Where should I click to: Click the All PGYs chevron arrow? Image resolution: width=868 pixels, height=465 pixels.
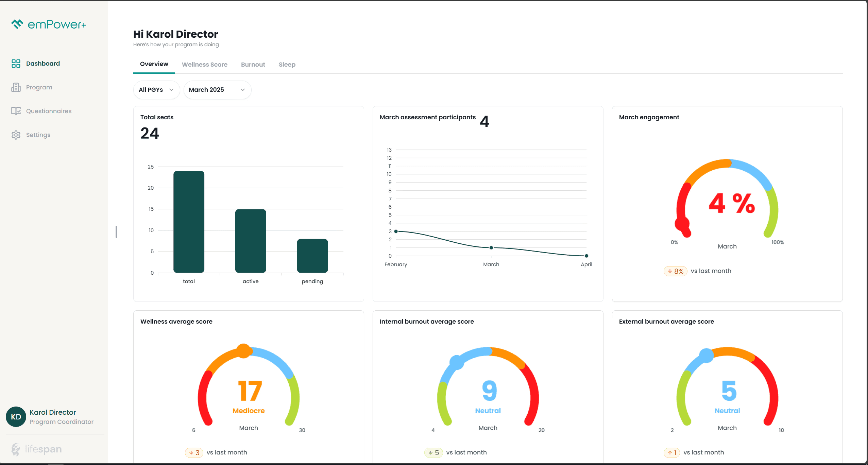pyautogui.click(x=171, y=90)
